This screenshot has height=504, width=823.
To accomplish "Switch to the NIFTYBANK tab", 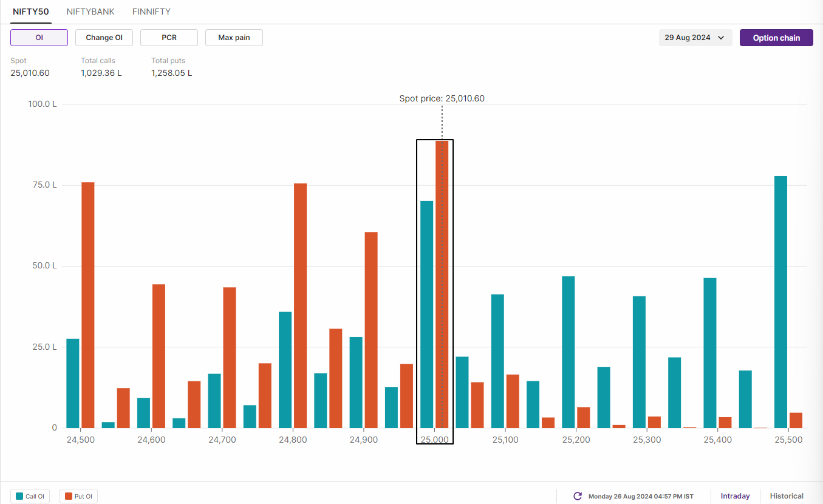I will 90,12.
